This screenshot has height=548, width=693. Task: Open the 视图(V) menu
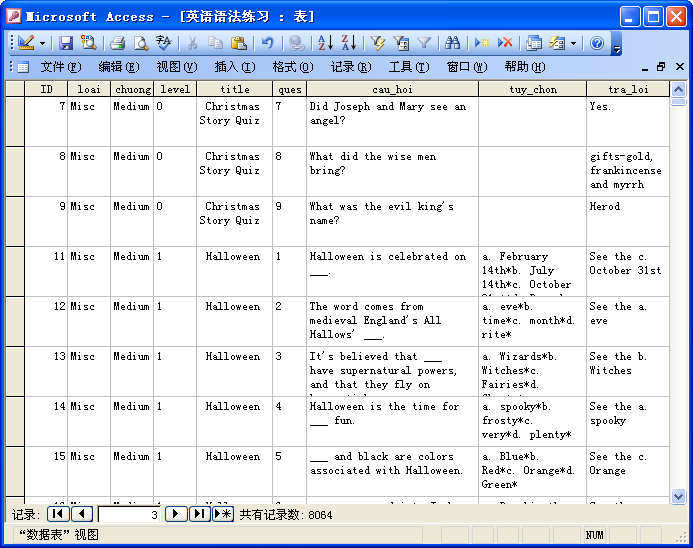point(177,67)
